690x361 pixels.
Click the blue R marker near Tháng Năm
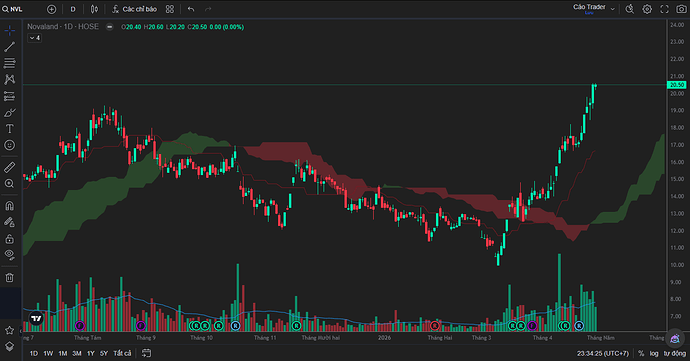(x=579, y=325)
